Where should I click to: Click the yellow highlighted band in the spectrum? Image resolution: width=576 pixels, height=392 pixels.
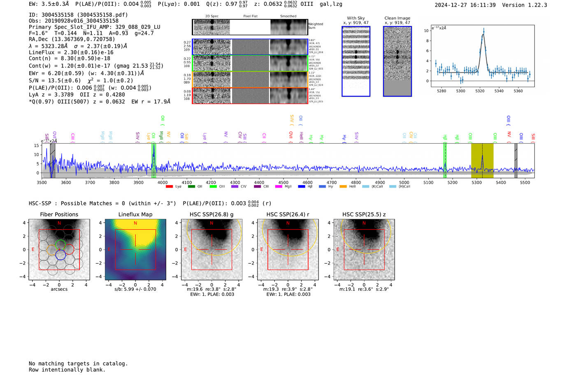(482, 161)
